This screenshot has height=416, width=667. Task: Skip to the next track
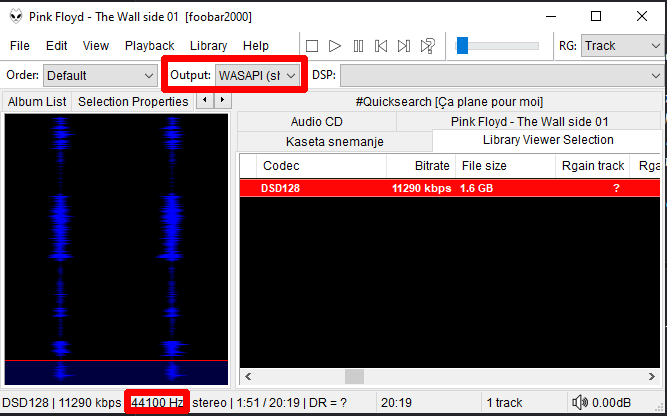404,46
